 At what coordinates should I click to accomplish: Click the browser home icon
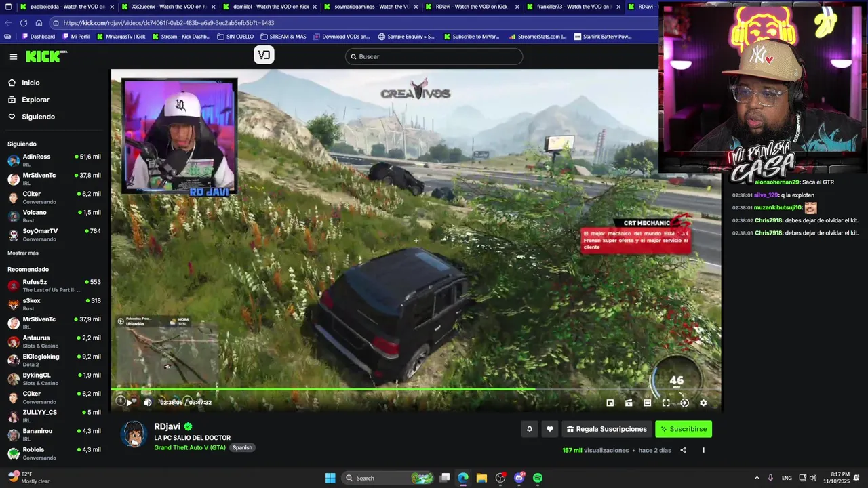[x=39, y=22]
